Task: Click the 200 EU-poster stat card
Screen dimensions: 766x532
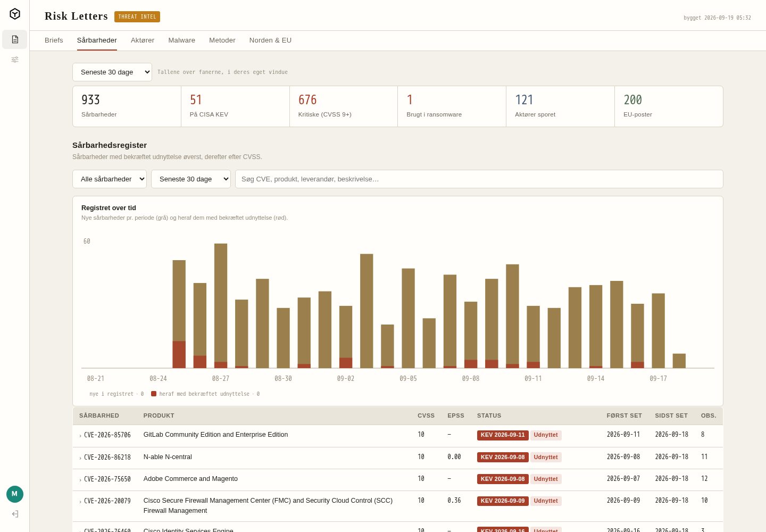Action: tap(669, 106)
